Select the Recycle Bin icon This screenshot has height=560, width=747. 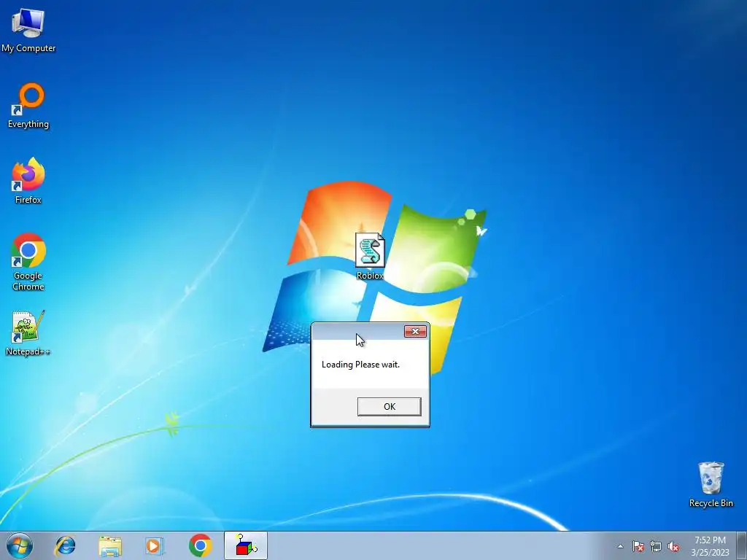tap(711, 484)
